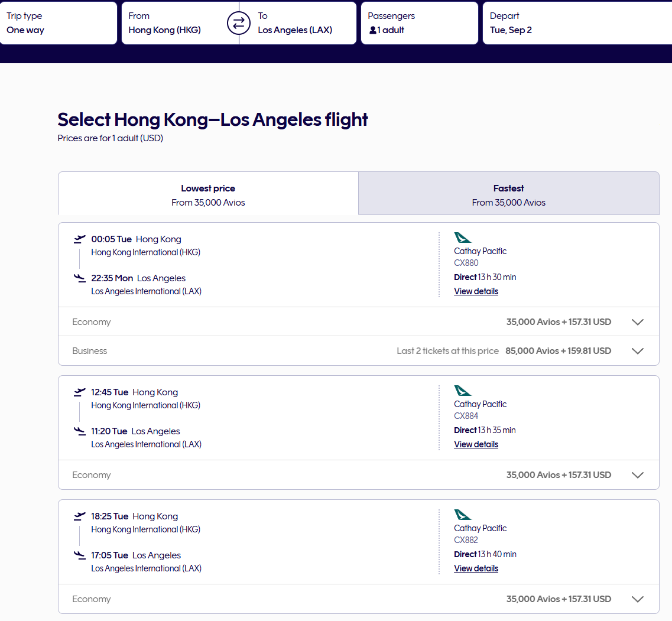This screenshot has width=672, height=621.
Task: Click the landing icon beside 22:35 Mon
Action: click(x=79, y=278)
